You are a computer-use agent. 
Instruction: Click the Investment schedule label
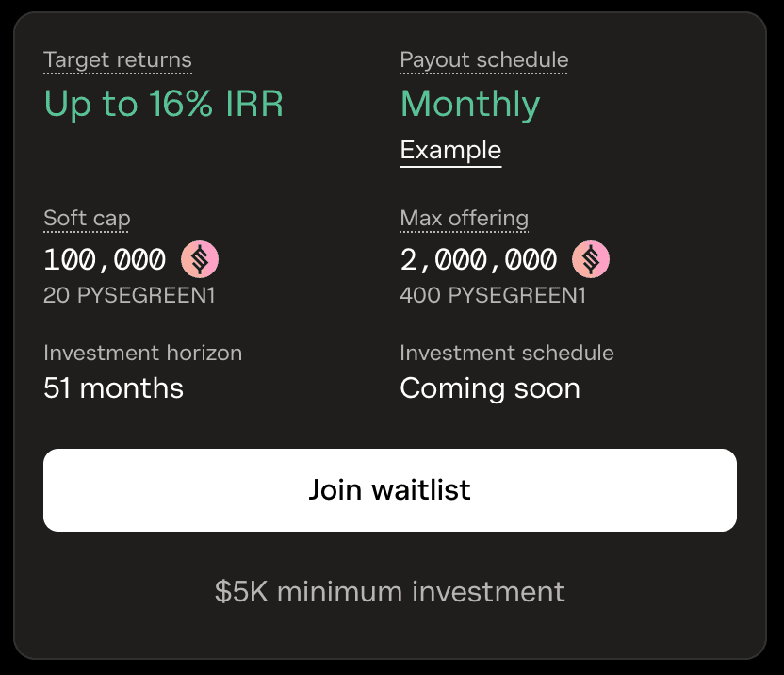click(x=506, y=354)
